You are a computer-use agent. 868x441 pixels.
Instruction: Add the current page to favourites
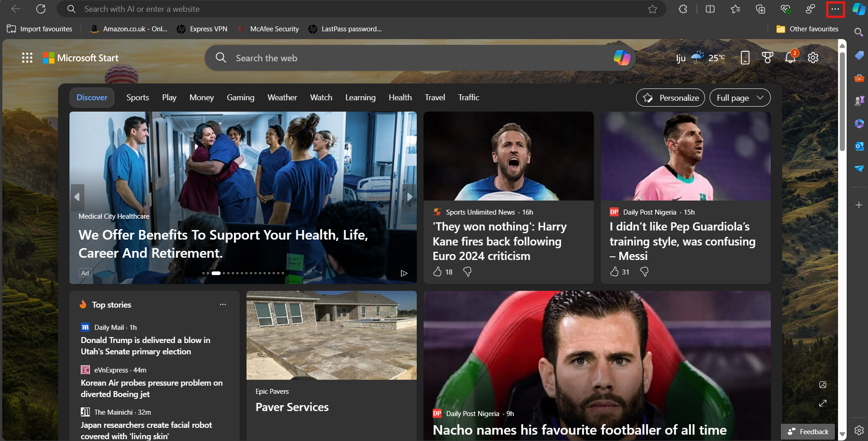click(x=653, y=9)
